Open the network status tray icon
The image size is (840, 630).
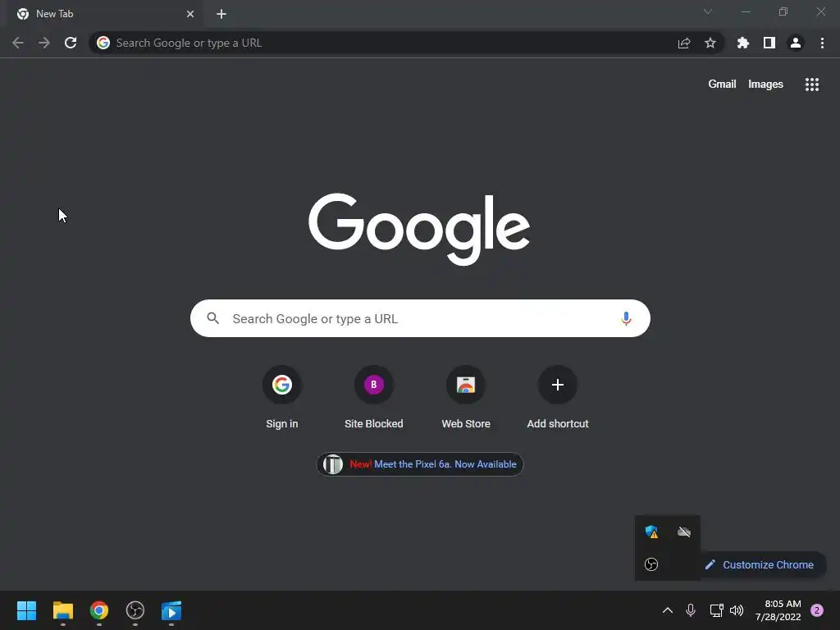tap(716, 610)
